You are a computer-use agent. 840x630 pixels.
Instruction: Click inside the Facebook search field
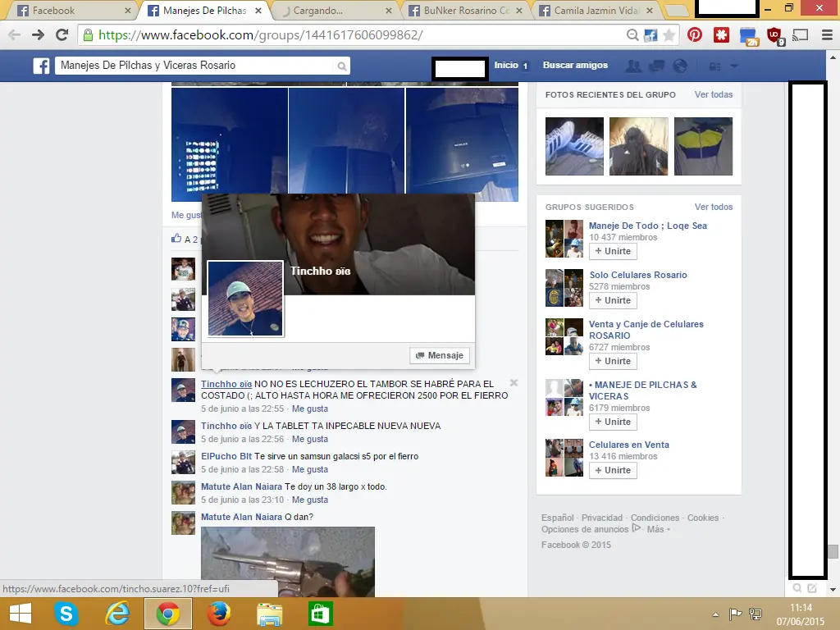(x=197, y=66)
